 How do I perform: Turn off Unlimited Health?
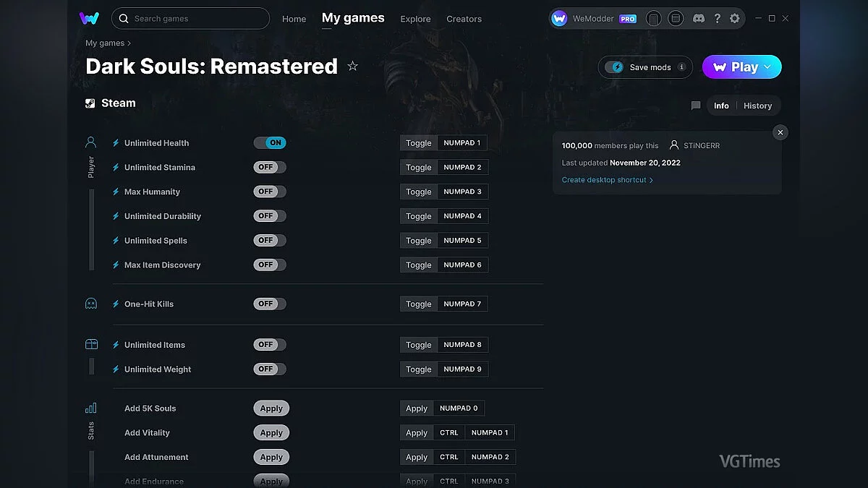click(270, 142)
